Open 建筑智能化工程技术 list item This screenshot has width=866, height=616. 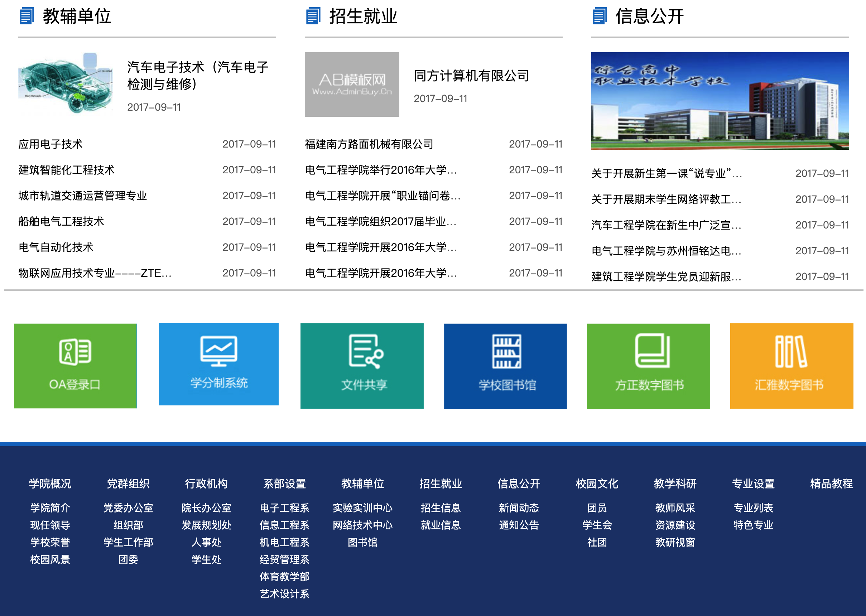pos(66,170)
